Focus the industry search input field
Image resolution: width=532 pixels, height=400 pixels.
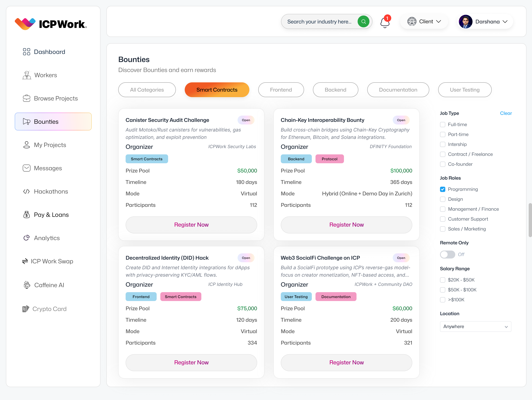319,22
